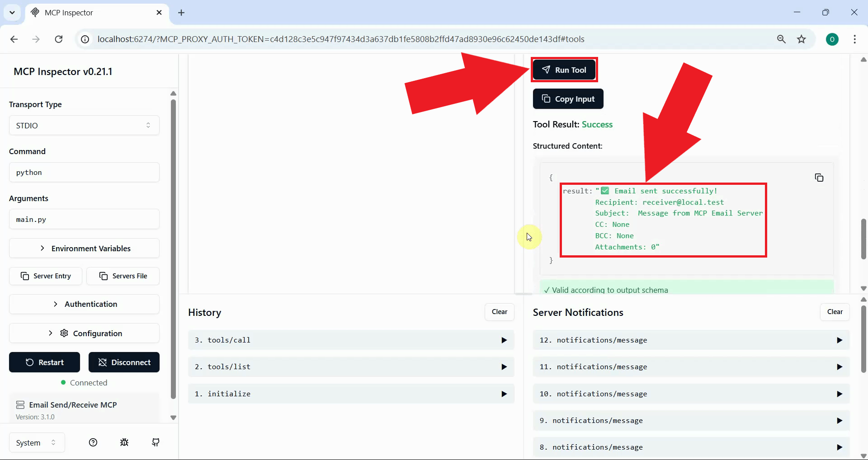Click the Run Tool button
This screenshot has width=868, height=460.
pos(564,70)
